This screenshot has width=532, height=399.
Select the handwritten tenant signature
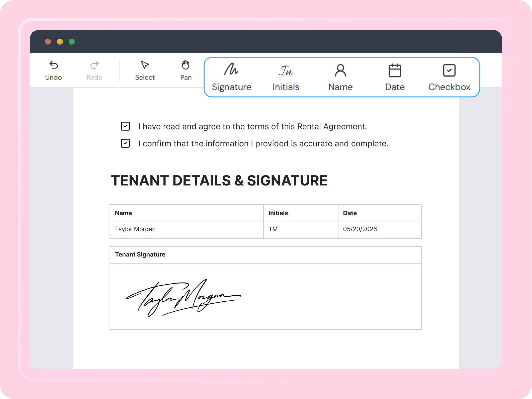point(184,298)
